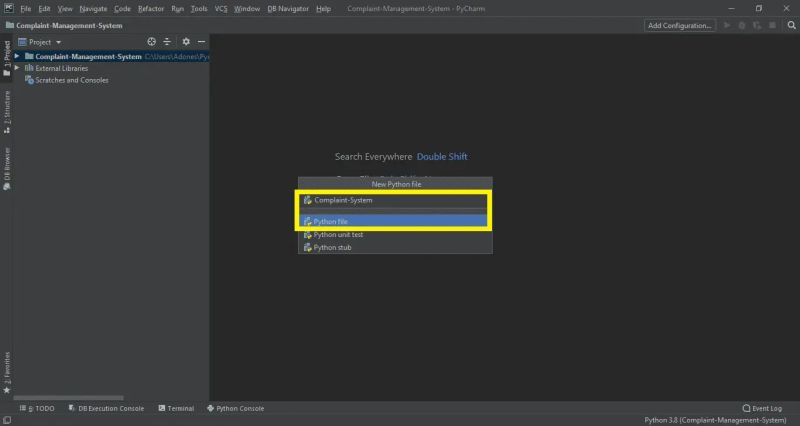Open the Help menu

pos(323,9)
